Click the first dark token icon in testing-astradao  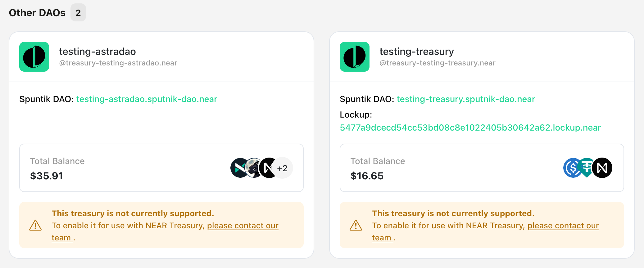[238, 168]
